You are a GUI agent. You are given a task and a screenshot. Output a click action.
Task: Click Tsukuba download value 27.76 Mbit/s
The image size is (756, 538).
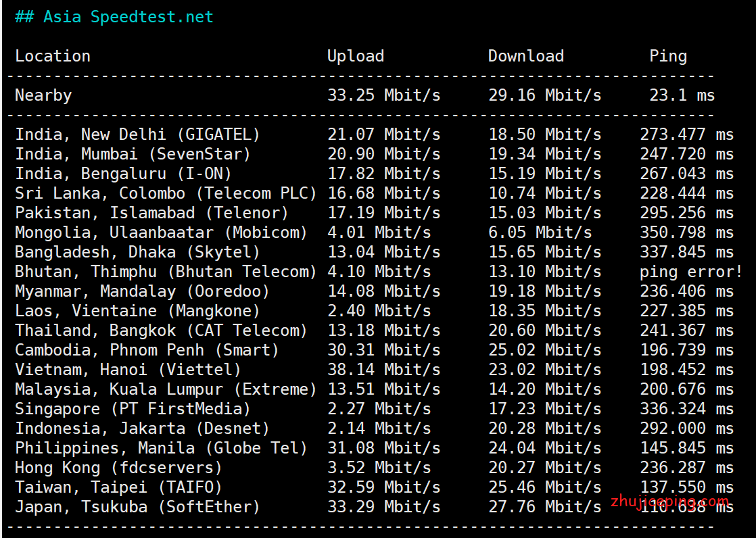point(545,507)
